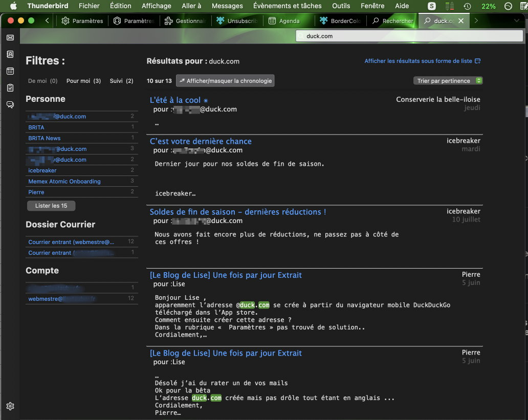Close the duck.com search tab

pyautogui.click(x=461, y=21)
